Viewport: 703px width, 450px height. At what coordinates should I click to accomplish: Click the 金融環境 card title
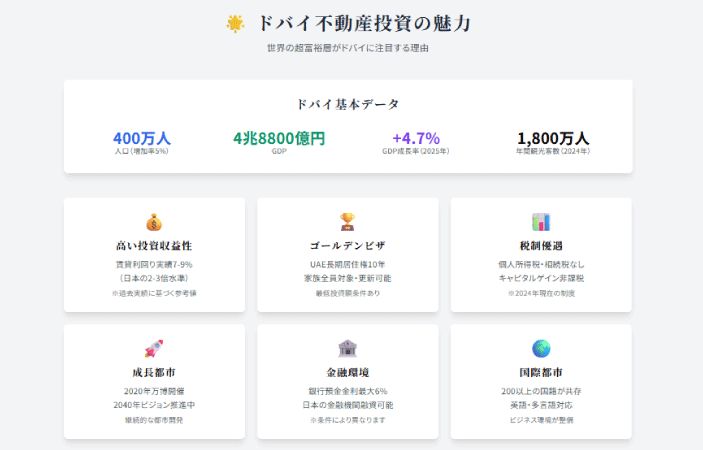pyautogui.click(x=348, y=372)
